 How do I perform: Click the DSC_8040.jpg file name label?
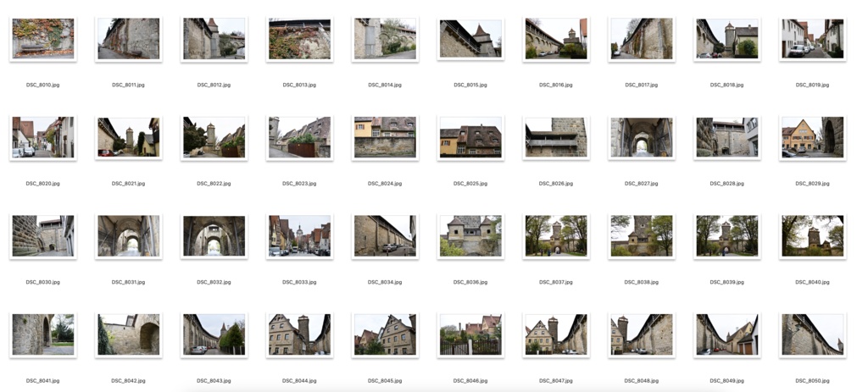coord(813,282)
